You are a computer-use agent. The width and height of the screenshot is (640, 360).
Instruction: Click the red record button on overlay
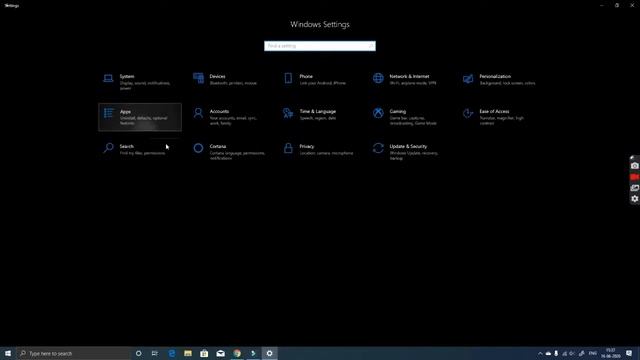(x=634, y=177)
